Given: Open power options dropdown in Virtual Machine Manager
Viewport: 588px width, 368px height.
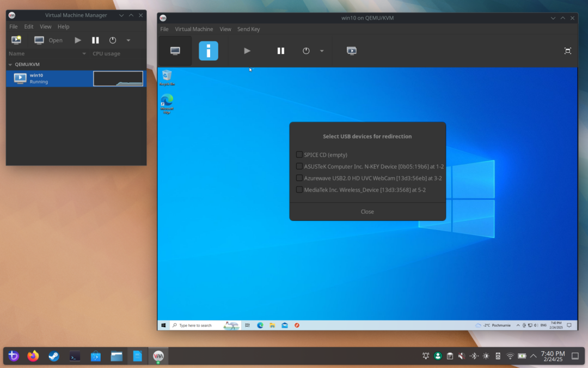Looking at the screenshot, I should (x=128, y=40).
